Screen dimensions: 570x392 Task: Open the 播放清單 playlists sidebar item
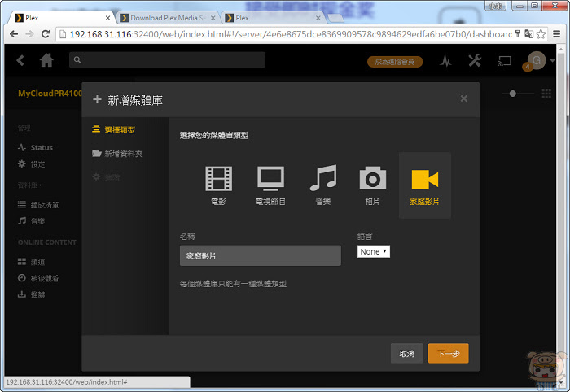tap(38, 205)
